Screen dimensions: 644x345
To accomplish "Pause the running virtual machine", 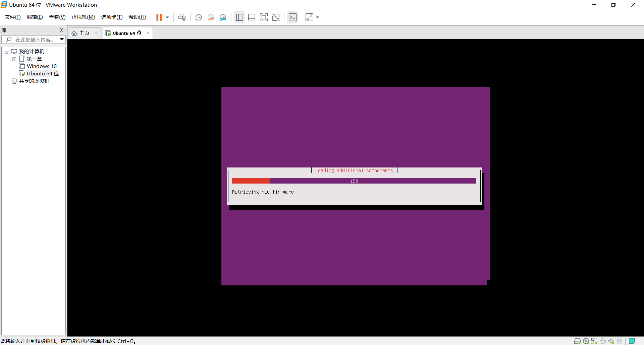I will pyautogui.click(x=159, y=17).
